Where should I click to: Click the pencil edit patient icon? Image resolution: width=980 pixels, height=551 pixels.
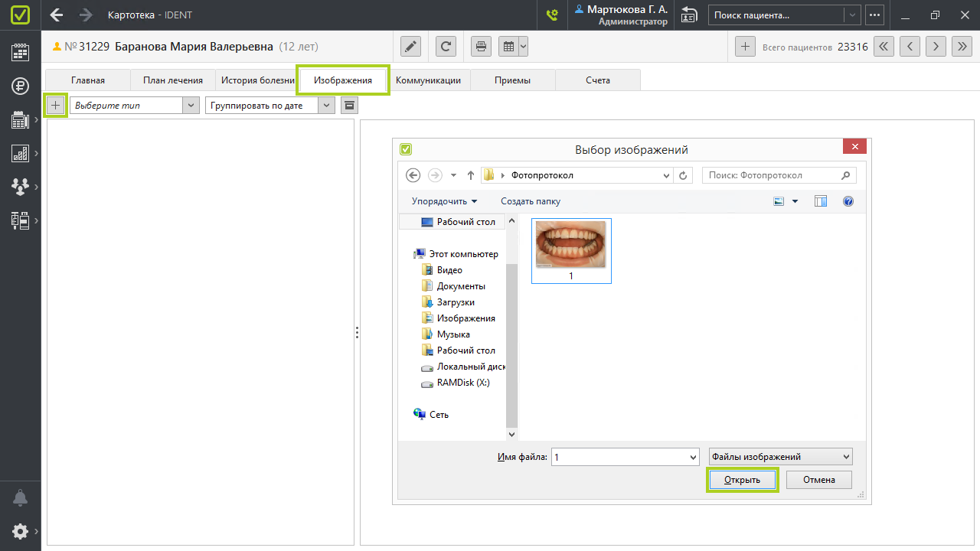tap(411, 47)
